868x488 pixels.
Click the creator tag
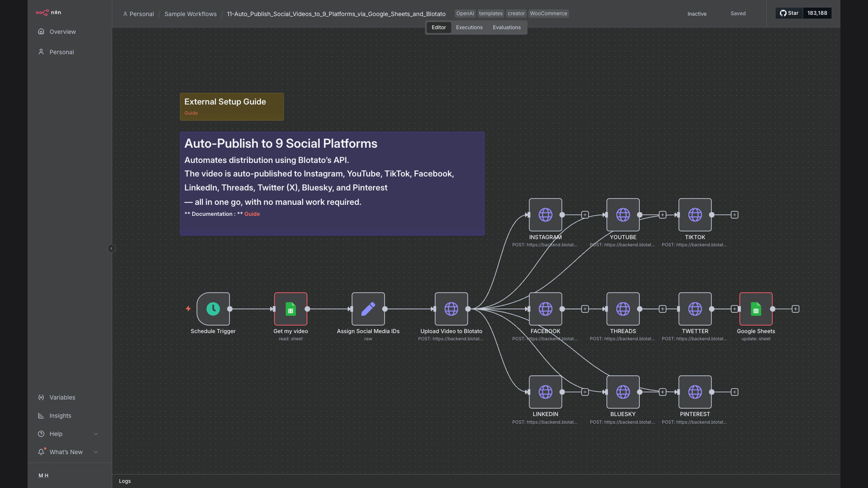click(x=516, y=14)
